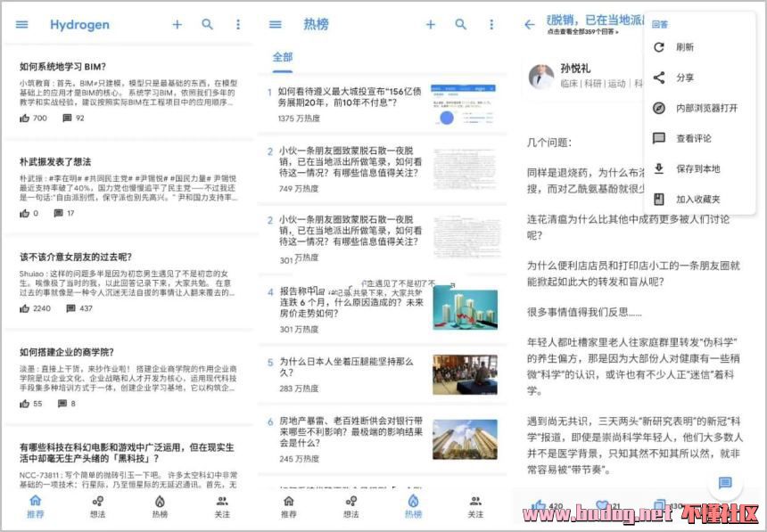Open the three-dot overflow menu in the 热榜 header
Image resolution: width=767 pixels, height=532 pixels.
click(491, 25)
